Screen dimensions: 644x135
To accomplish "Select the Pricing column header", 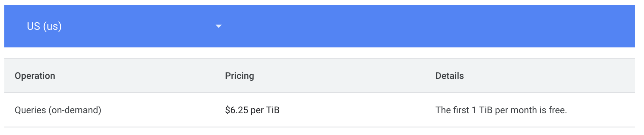I will coord(239,76).
